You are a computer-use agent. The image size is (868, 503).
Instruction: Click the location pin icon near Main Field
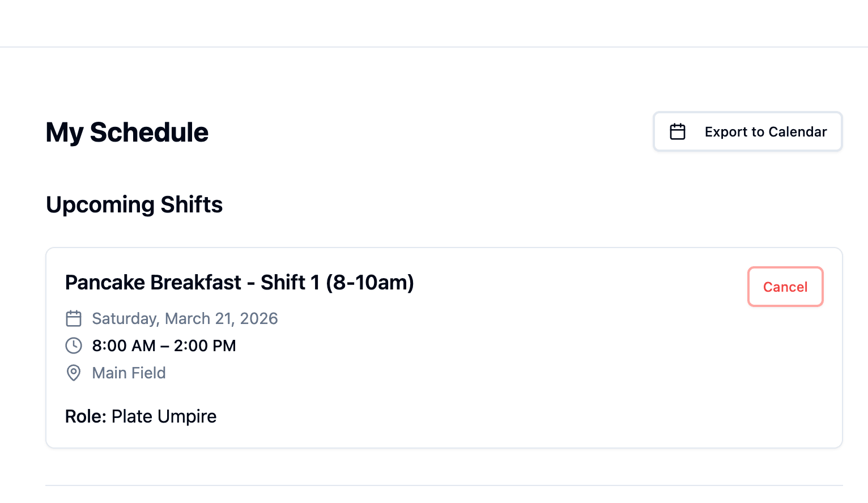tap(74, 373)
